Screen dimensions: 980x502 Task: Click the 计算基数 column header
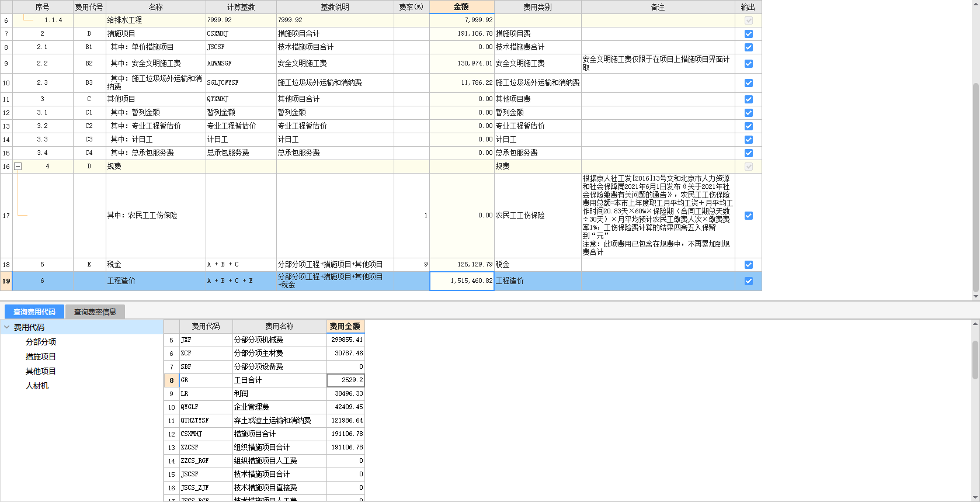coord(241,7)
